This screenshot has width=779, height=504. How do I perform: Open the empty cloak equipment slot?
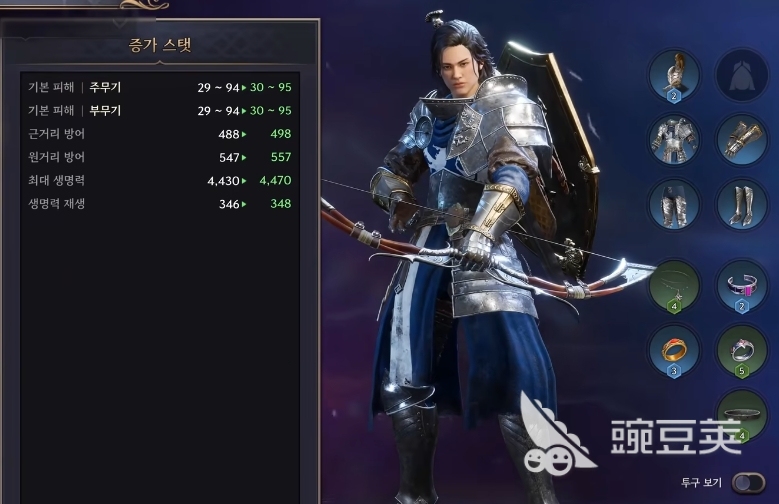742,76
